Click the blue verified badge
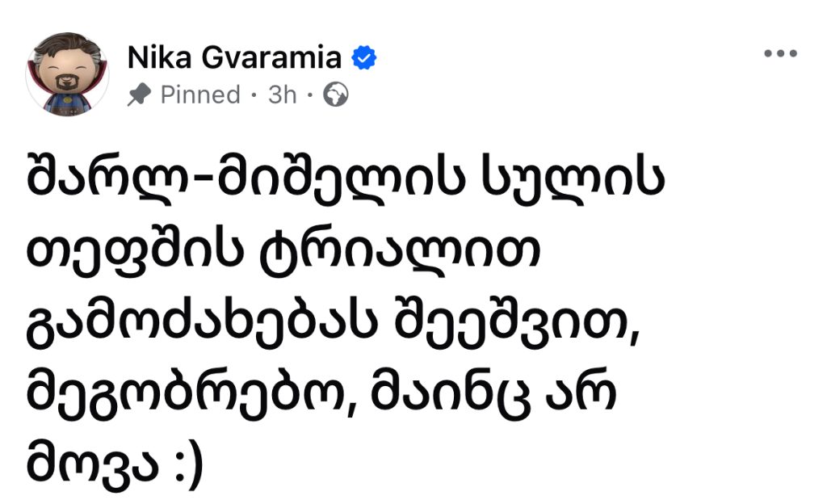 click(365, 58)
